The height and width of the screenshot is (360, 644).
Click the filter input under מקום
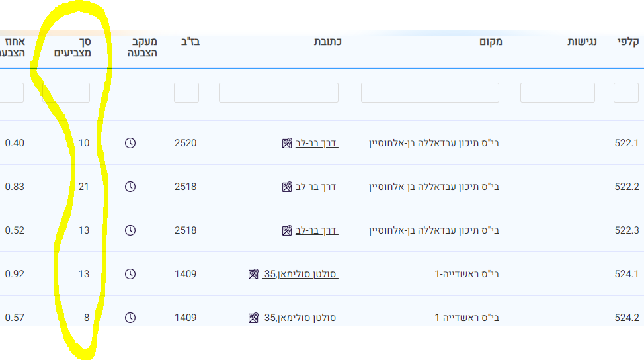click(x=430, y=93)
